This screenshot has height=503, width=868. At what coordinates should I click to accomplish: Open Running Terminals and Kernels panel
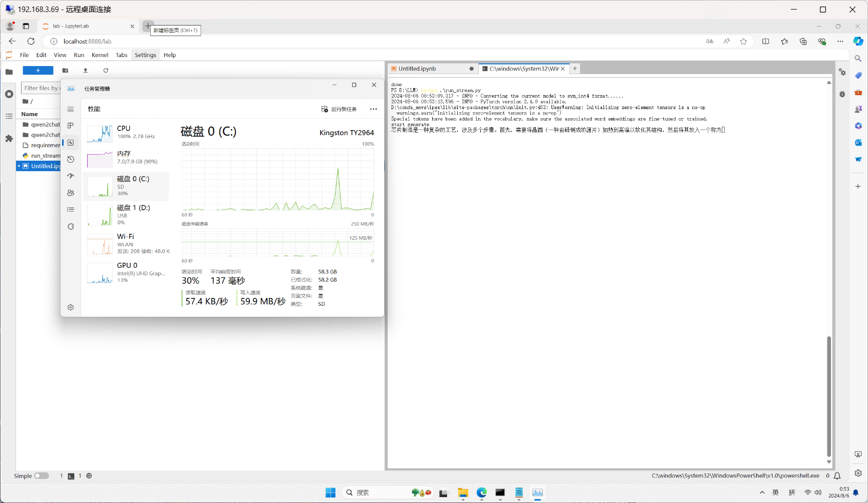(x=9, y=94)
